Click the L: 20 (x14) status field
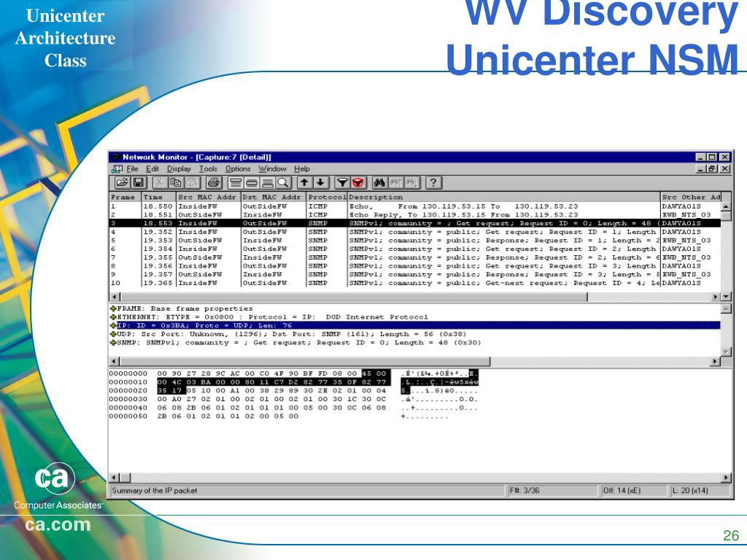 pyautogui.click(x=700, y=491)
